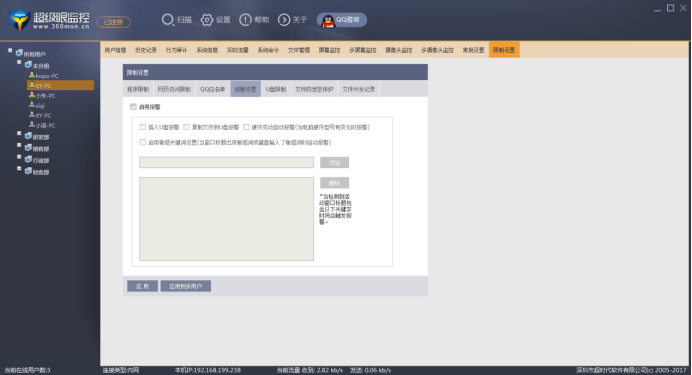Expand the 研发部 department node
This screenshot has width=692, height=375.
(x=19, y=133)
